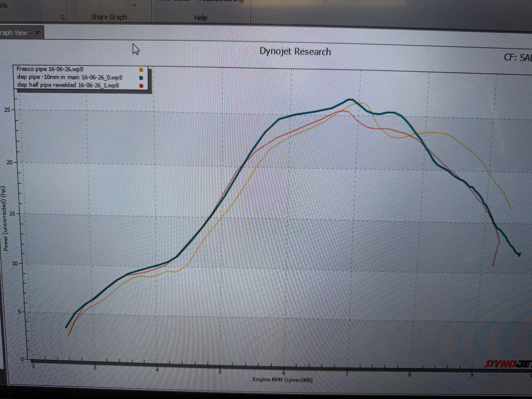532x399 pixels.
Task: Select dep half pipe rewelded legend entry
Action: [68, 85]
